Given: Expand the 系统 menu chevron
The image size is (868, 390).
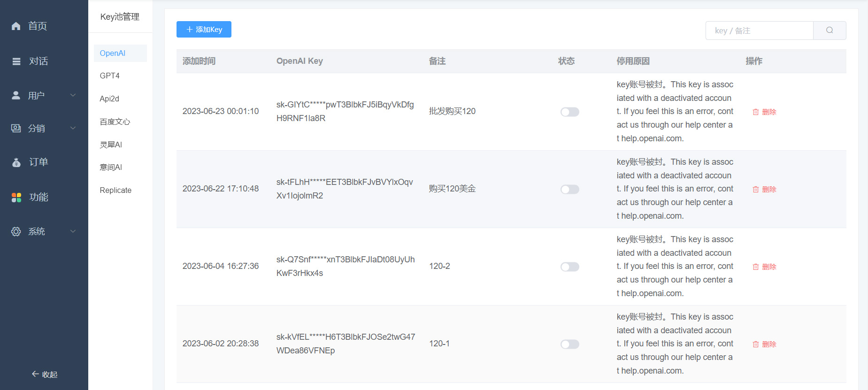Looking at the screenshot, I should tap(73, 232).
